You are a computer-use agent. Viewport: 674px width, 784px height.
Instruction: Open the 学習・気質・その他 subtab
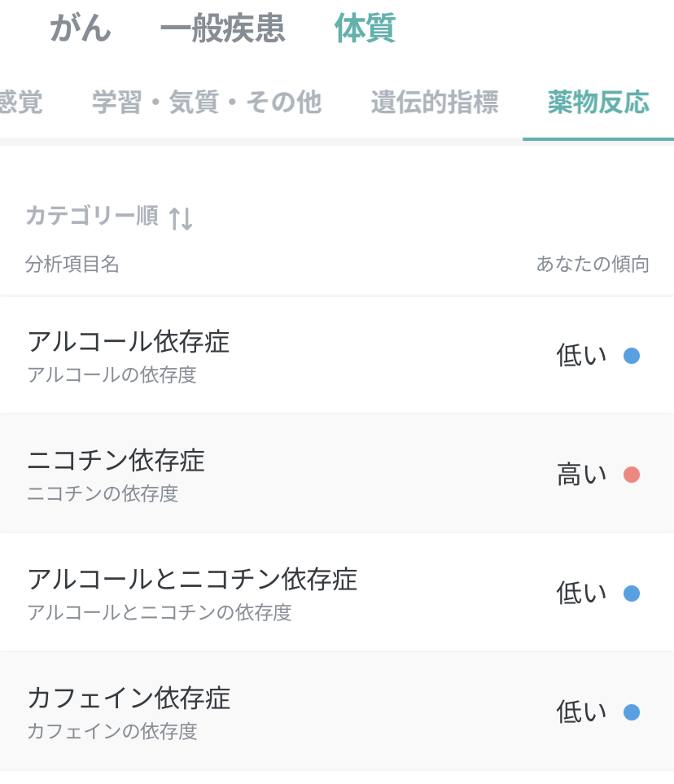click(207, 102)
